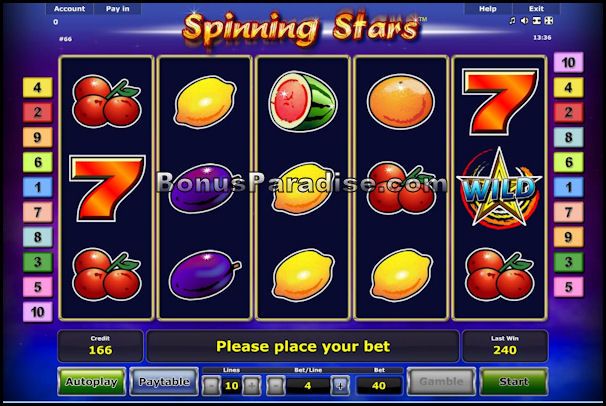The height and width of the screenshot is (406, 606).
Task: Open the Help menu
Action: [488, 8]
